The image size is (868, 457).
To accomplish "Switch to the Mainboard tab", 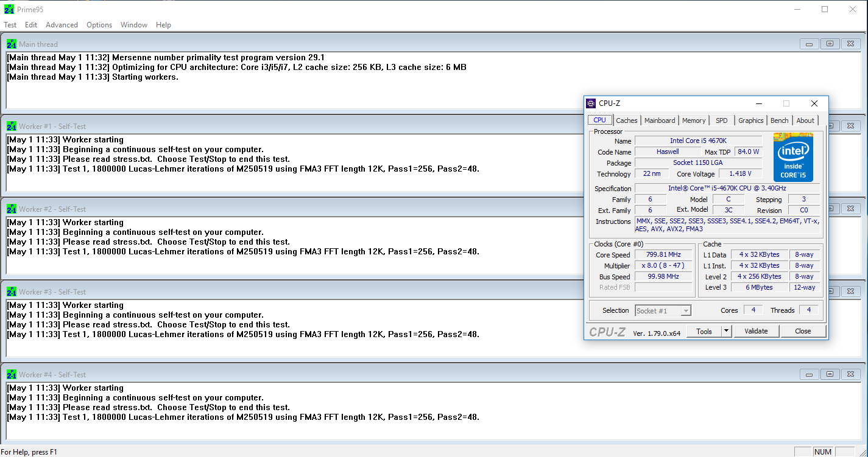I will point(660,120).
